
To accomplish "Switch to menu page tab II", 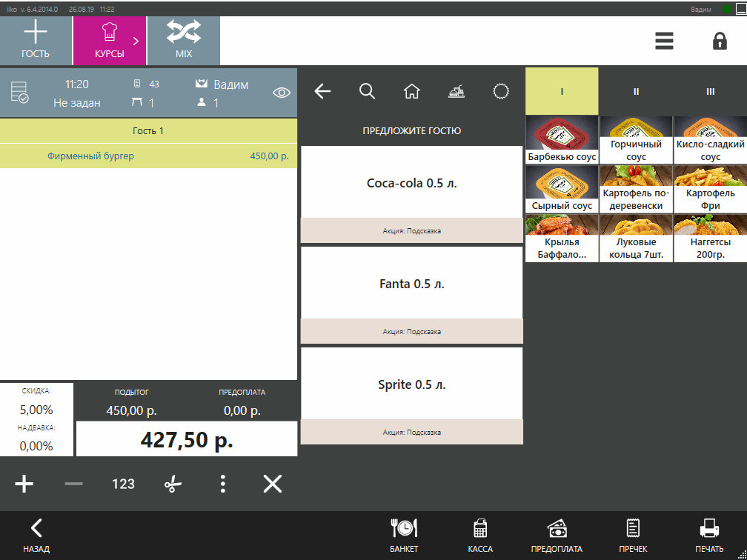I will tap(636, 91).
